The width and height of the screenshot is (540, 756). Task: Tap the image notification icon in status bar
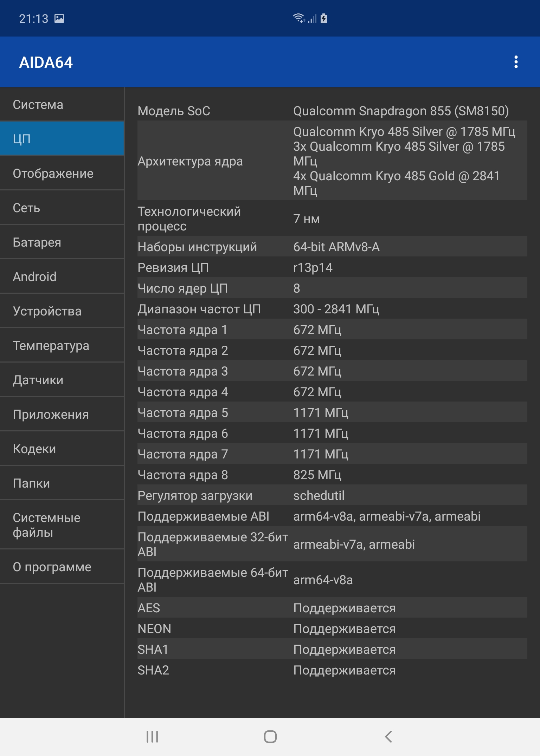59,18
